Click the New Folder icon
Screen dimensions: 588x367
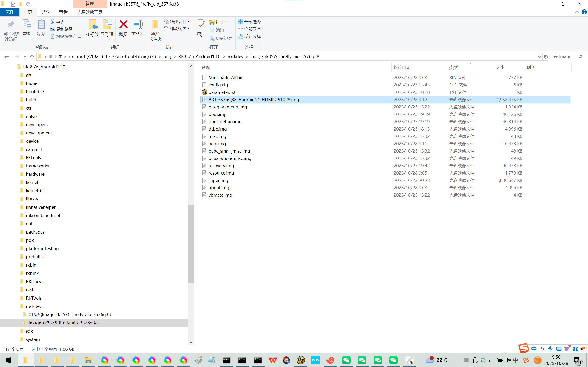coord(155,25)
